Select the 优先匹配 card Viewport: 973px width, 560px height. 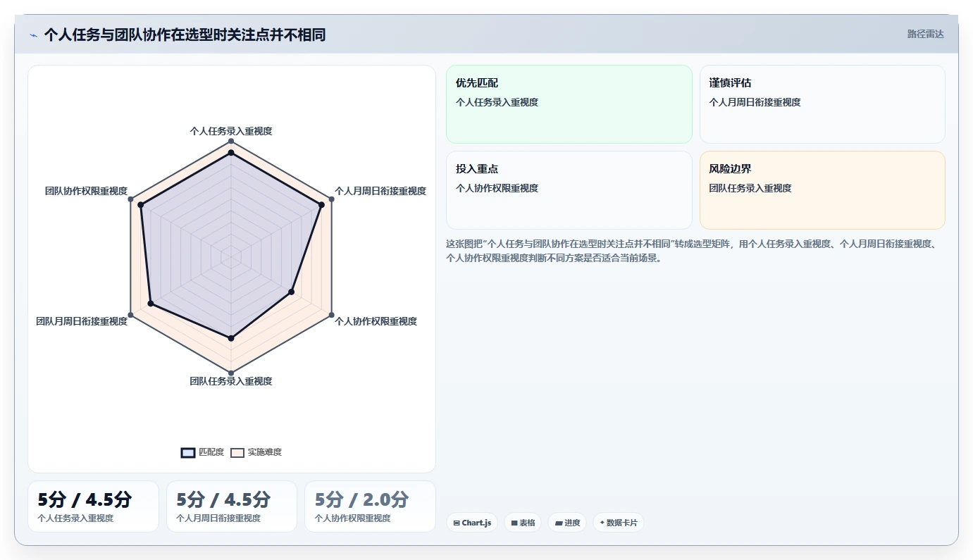569,104
